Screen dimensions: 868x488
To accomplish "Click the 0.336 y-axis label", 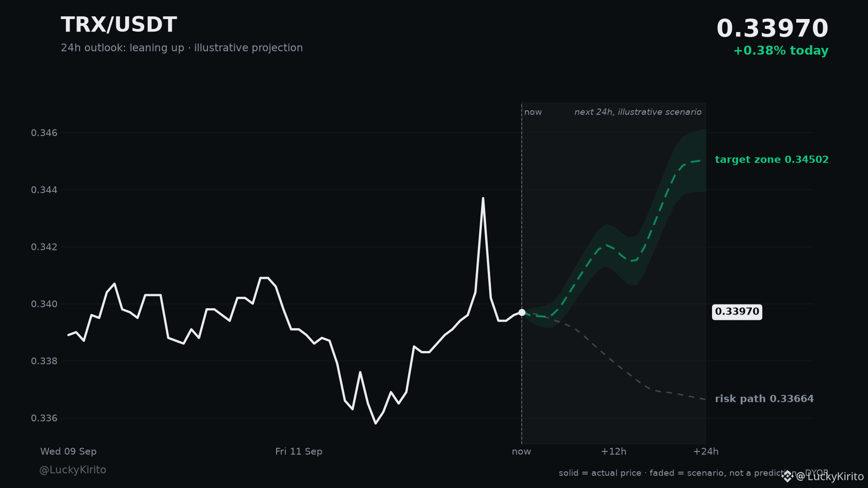I will (x=44, y=418).
